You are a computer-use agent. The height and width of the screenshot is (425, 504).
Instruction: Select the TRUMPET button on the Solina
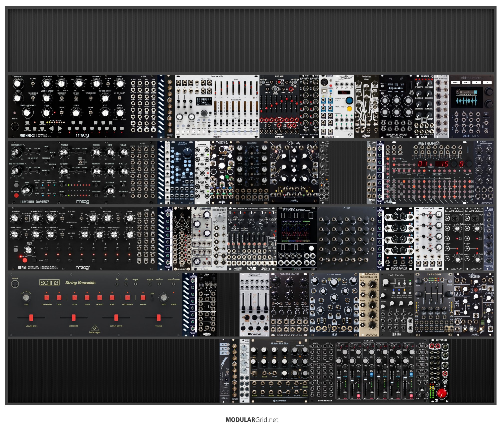pos(99,298)
